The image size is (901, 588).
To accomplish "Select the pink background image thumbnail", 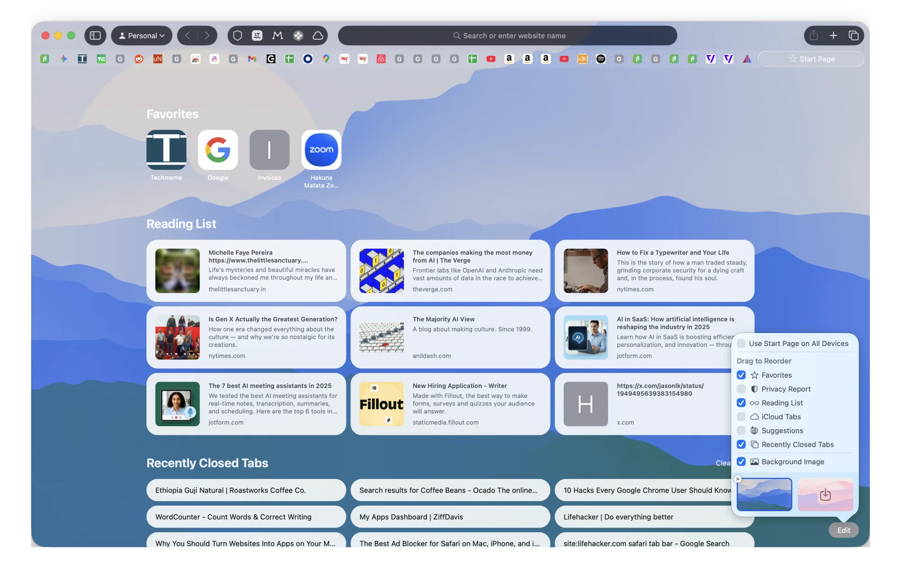I will (825, 494).
